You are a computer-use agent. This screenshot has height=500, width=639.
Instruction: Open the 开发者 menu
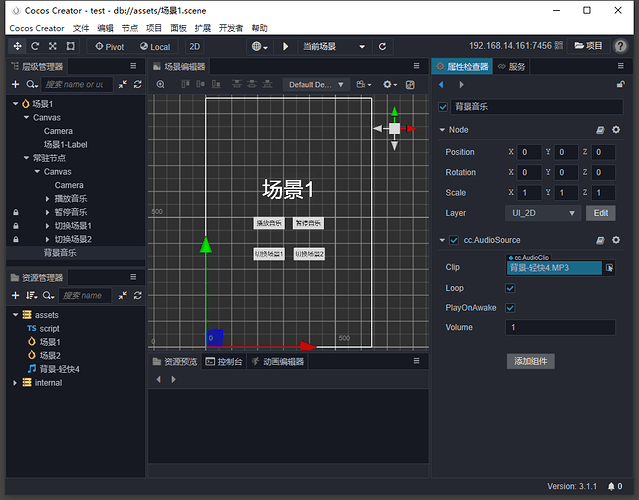231,28
